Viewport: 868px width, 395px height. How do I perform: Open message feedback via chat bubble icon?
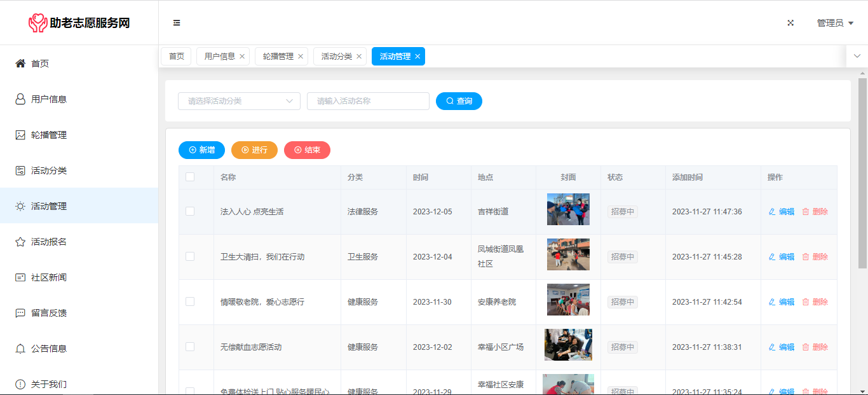coord(20,313)
